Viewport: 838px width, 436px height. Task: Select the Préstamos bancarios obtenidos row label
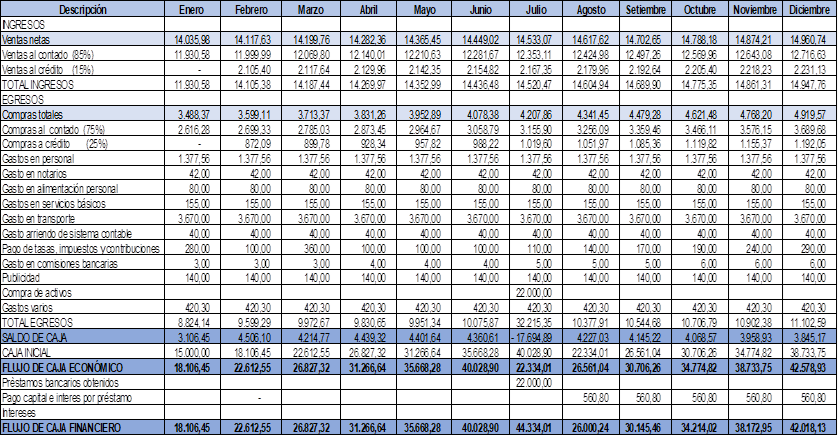click(62, 382)
